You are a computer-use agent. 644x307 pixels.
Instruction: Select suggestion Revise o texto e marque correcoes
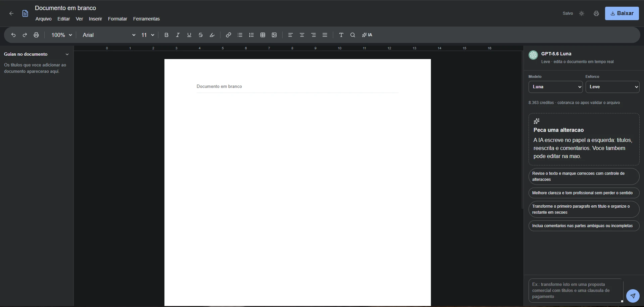[584, 176]
